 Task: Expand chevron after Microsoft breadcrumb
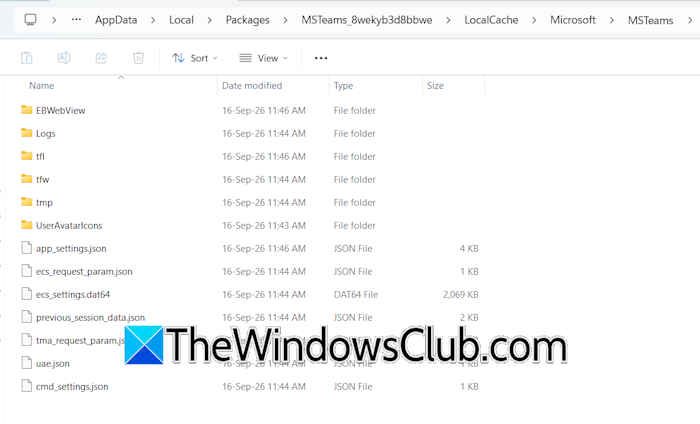click(x=612, y=20)
